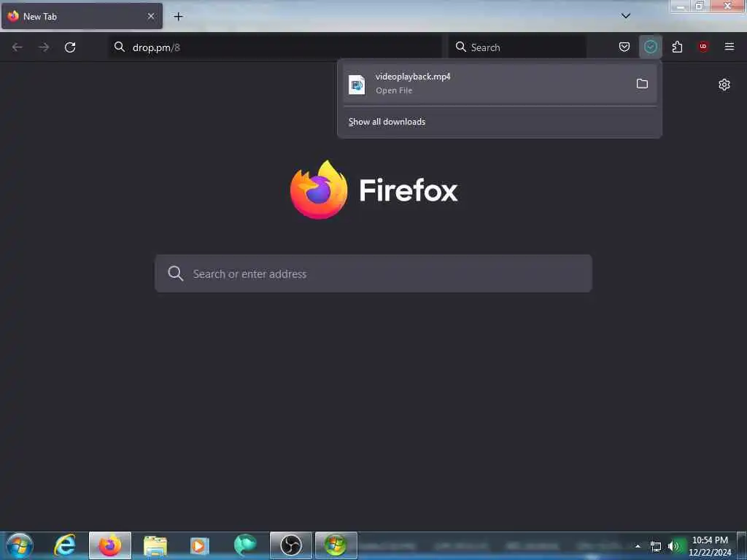Go back to previous page
Screen dimensions: 747x560
[x=18, y=47]
